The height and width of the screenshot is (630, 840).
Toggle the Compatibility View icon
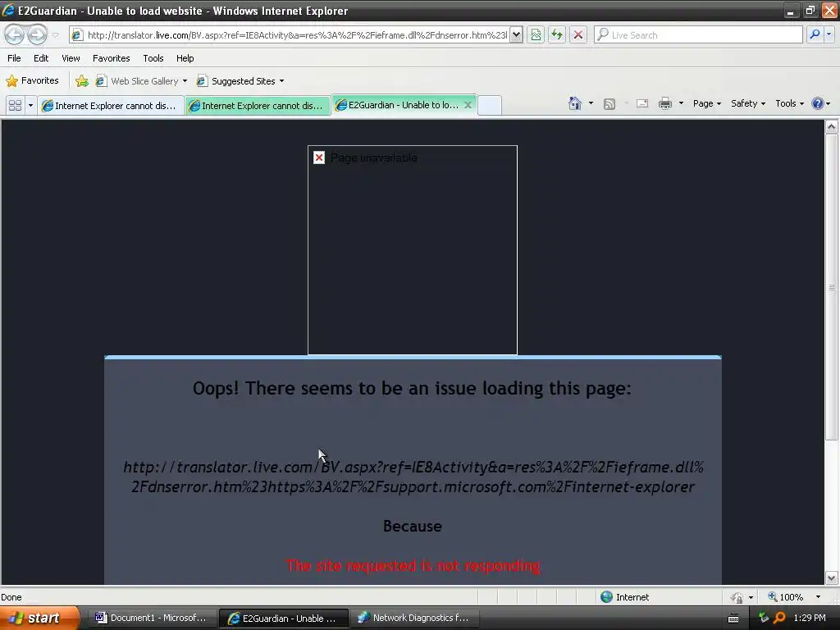536,35
